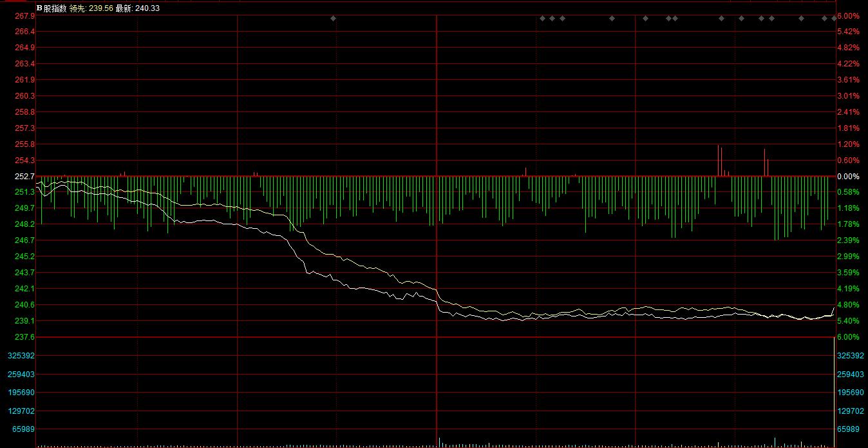Click the 2.99% percentage label

coord(848,257)
